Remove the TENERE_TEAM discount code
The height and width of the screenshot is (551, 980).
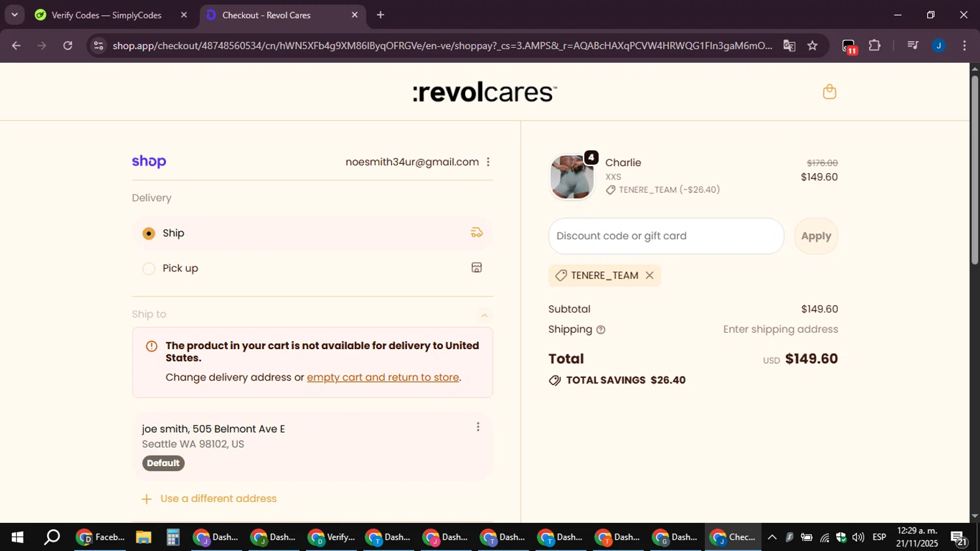(x=649, y=276)
